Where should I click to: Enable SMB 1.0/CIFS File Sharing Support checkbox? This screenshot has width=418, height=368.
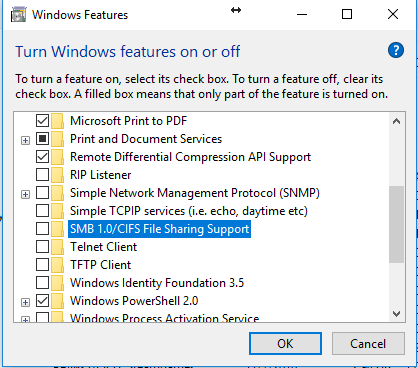[x=42, y=229]
